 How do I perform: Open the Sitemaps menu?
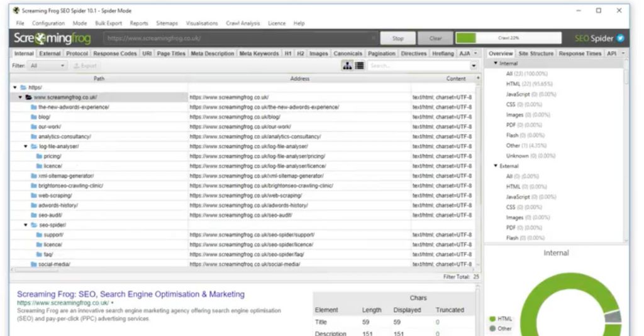pos(167,23)
